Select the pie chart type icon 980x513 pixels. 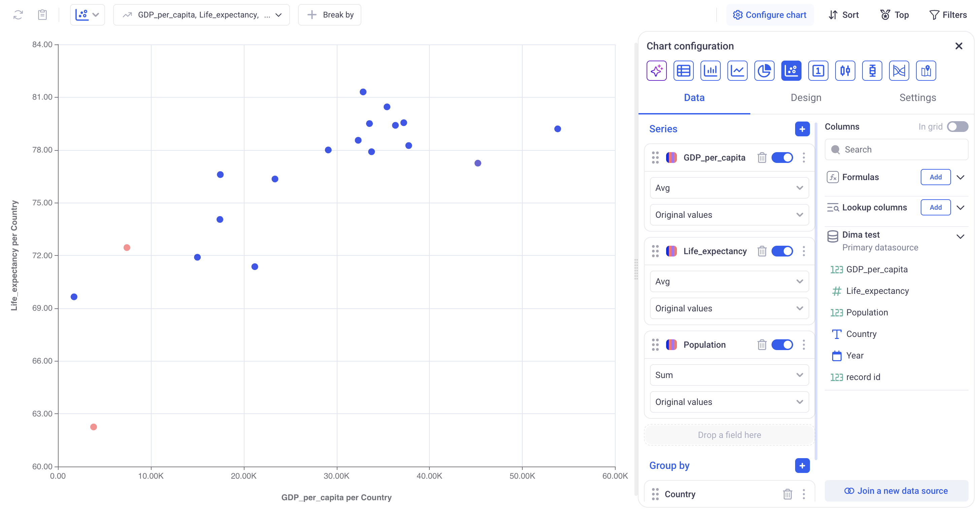pyautogui.click(x=764, y=71)
